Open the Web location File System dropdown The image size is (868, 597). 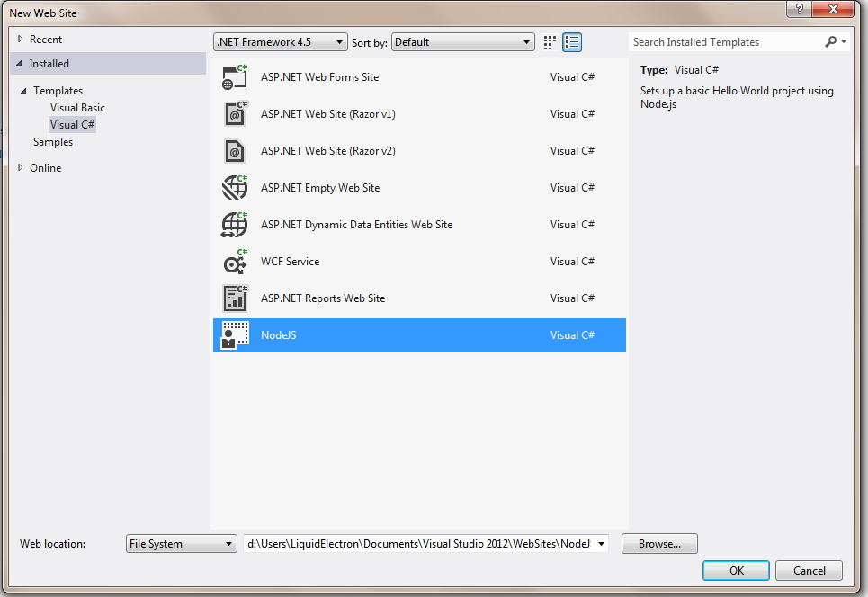pos(180,543)
